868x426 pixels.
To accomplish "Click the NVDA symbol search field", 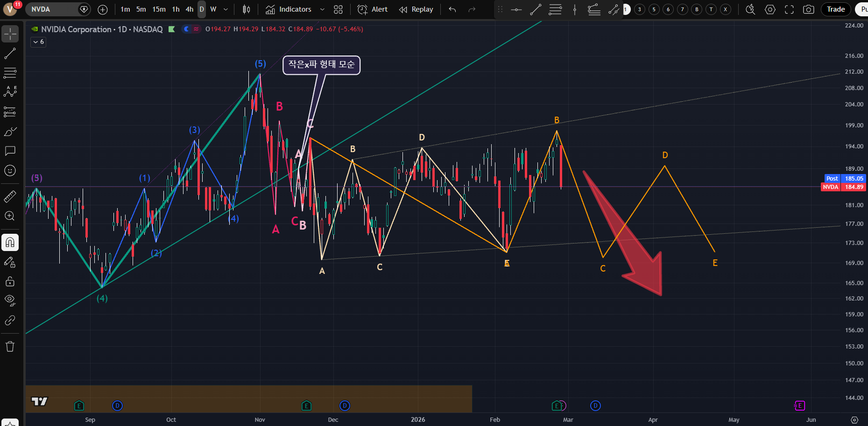I will (51, 9).
